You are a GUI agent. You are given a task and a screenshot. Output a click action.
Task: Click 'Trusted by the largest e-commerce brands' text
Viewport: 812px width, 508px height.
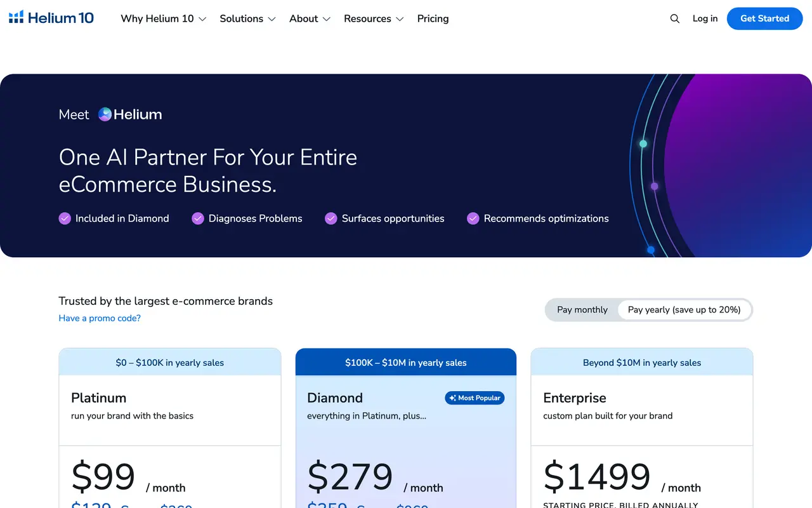(166, 301)
